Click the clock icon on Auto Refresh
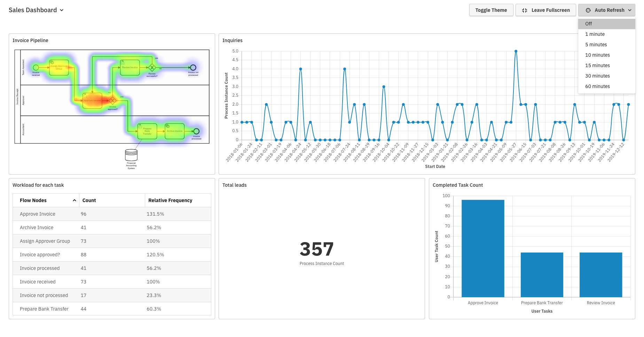 tap(588, 10)
